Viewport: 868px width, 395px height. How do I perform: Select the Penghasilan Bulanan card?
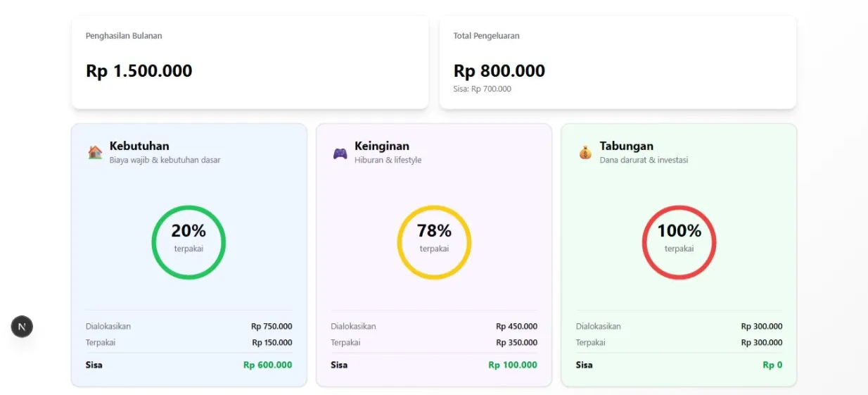[x=250, y=62]
